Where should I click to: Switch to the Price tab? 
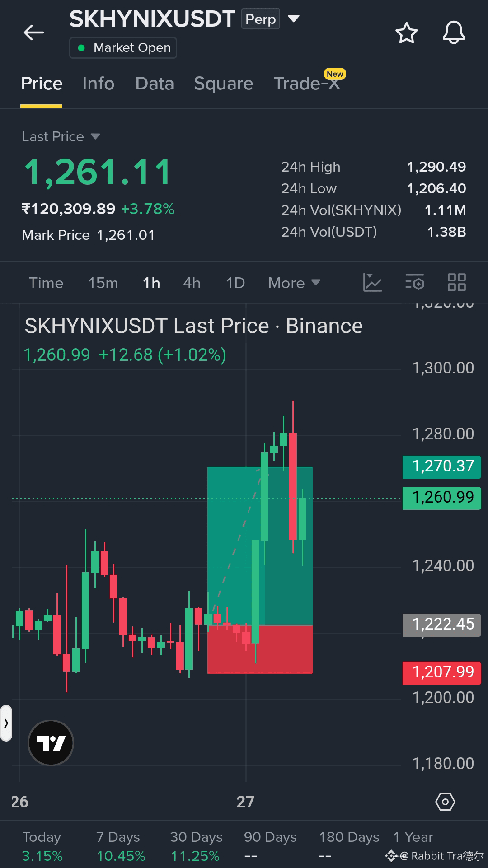coord(42,84)
